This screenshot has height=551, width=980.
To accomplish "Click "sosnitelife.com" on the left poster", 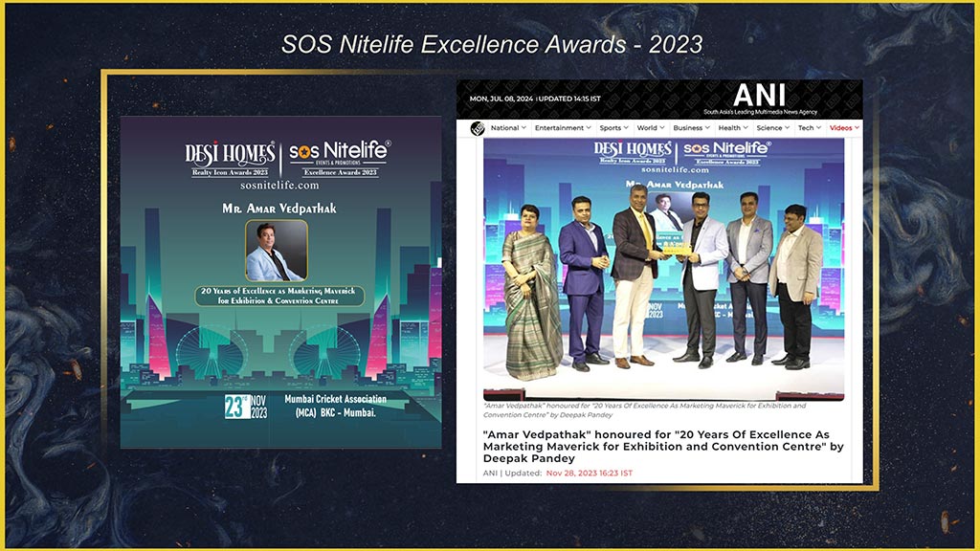I will click(x=279, y=185).
